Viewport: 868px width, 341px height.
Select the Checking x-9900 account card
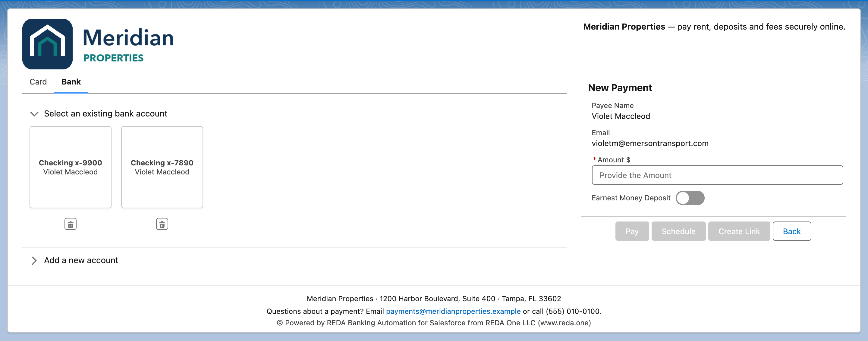71,167
